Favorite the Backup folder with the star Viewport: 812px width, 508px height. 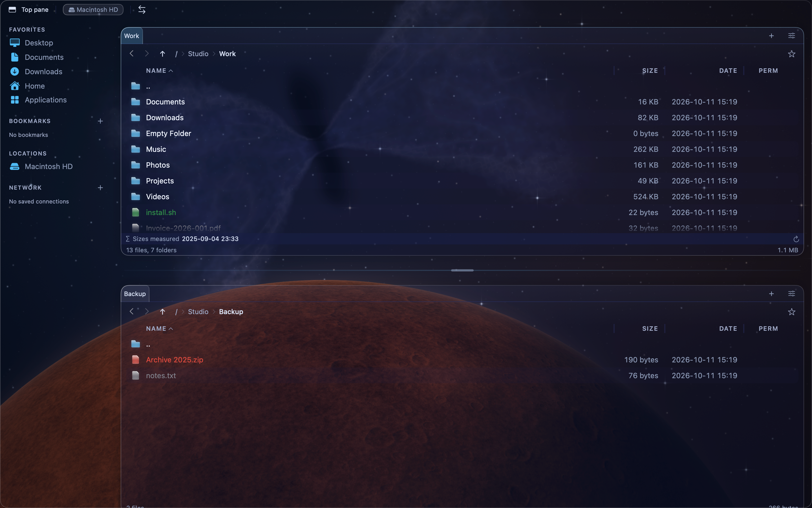pos(791,312)
